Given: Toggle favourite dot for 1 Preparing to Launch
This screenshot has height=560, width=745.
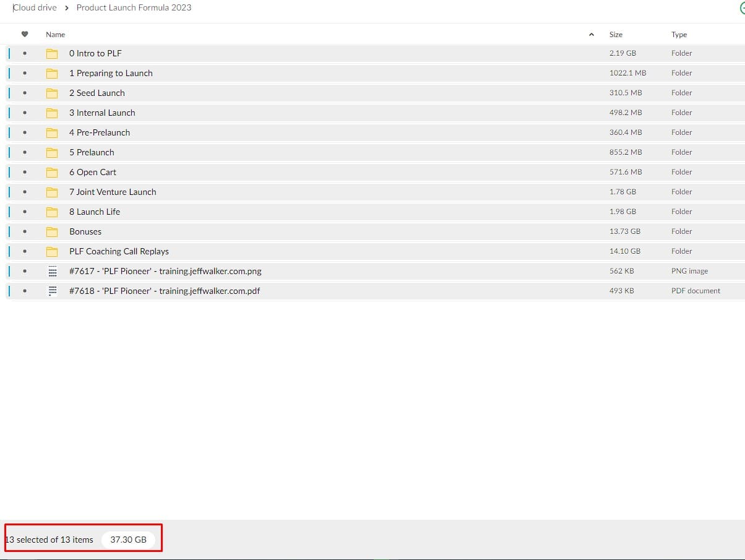Looking at the screenshot, I should [x=25, y=73].
